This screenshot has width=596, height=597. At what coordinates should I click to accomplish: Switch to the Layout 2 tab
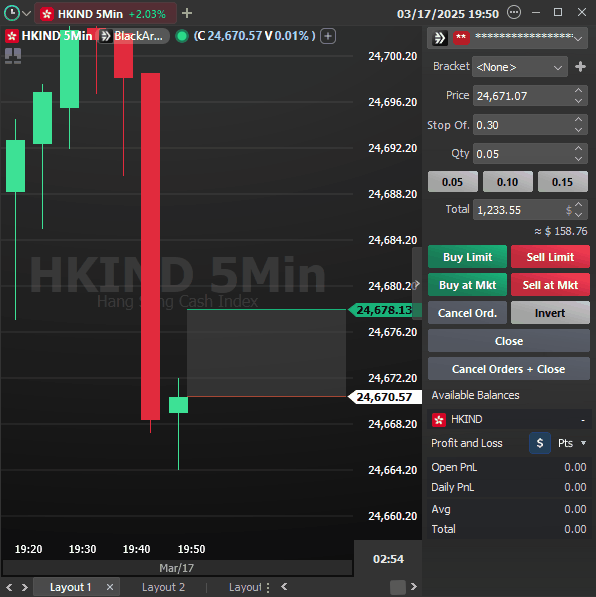coord(163,587)
